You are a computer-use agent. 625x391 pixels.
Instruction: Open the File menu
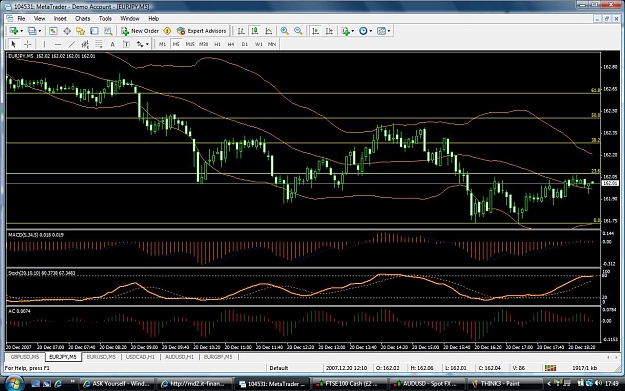(21, 18)
